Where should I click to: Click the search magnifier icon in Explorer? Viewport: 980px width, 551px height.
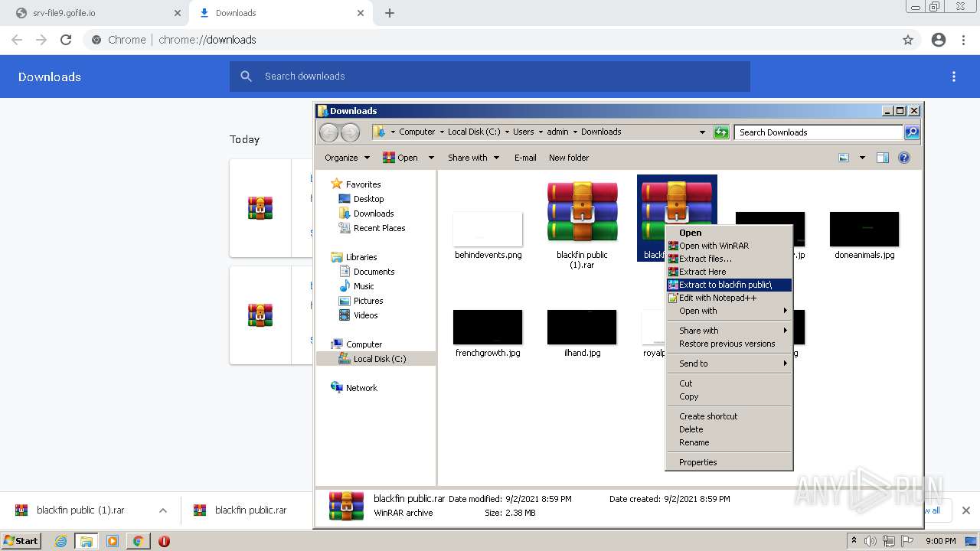912,132
